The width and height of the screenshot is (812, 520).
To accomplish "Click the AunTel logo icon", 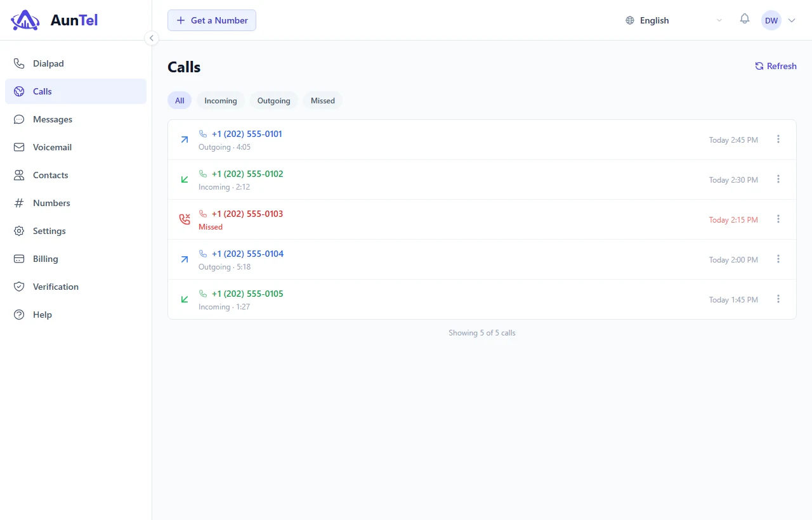I will pyautogui.click(x=25, y=20).
